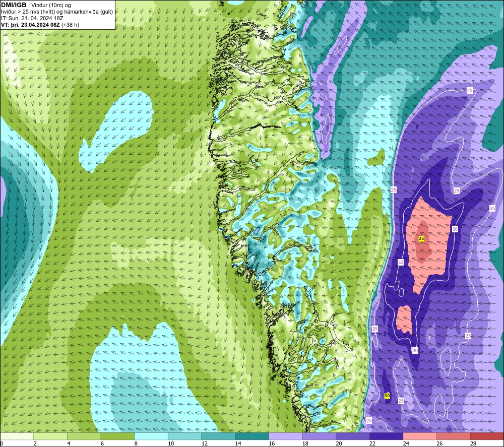Click the 2–4 m/s light green colorbar swatch
Viewport: 504px width, 447px height.
(50, 436)
